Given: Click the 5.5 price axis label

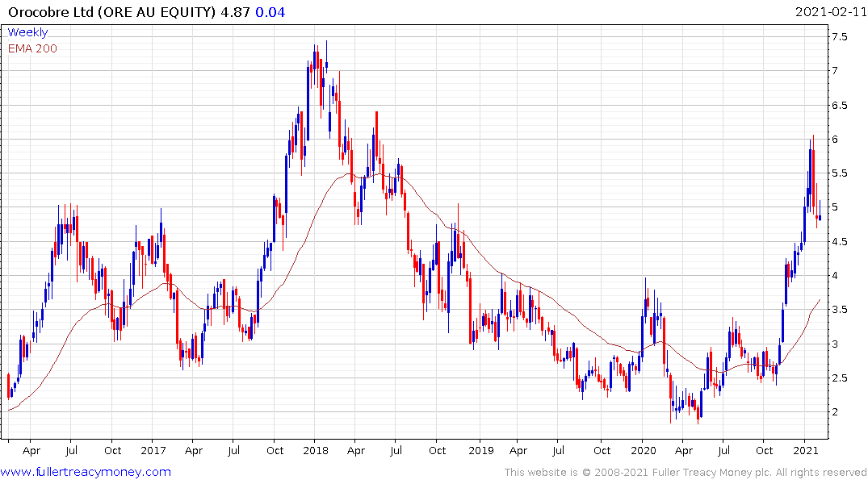Looking at the screenshot, I should [x=839, y=173].
